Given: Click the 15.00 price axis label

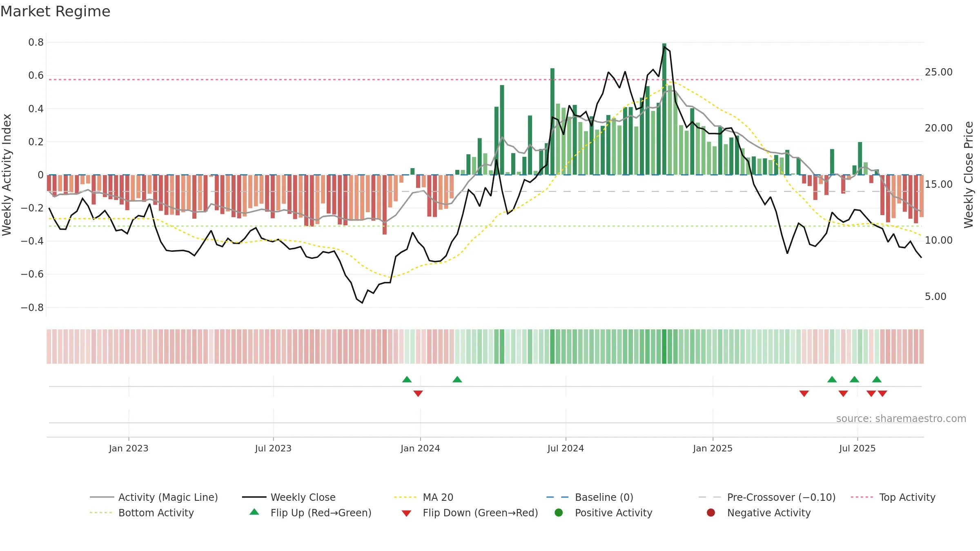Looking at the screenshot, I should coord(938,184).
